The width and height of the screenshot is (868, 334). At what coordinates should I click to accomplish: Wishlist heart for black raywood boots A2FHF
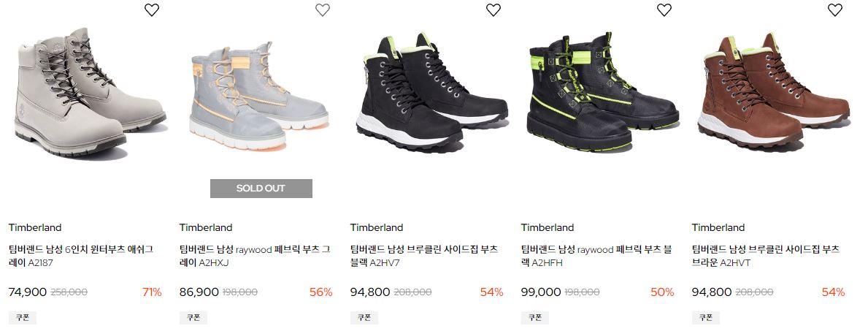pyautogui.click(x=664, y=10)
